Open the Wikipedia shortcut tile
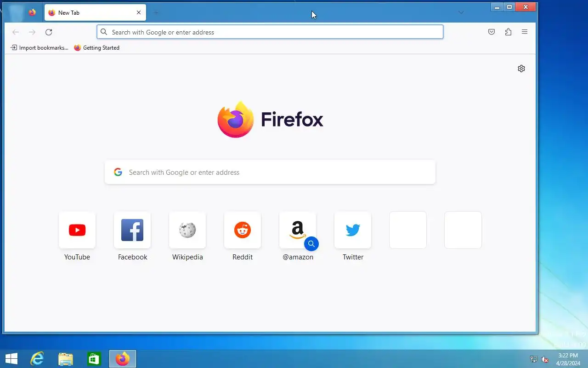Image resolution: width=588 pixels, height=368 pixels. 187,230
